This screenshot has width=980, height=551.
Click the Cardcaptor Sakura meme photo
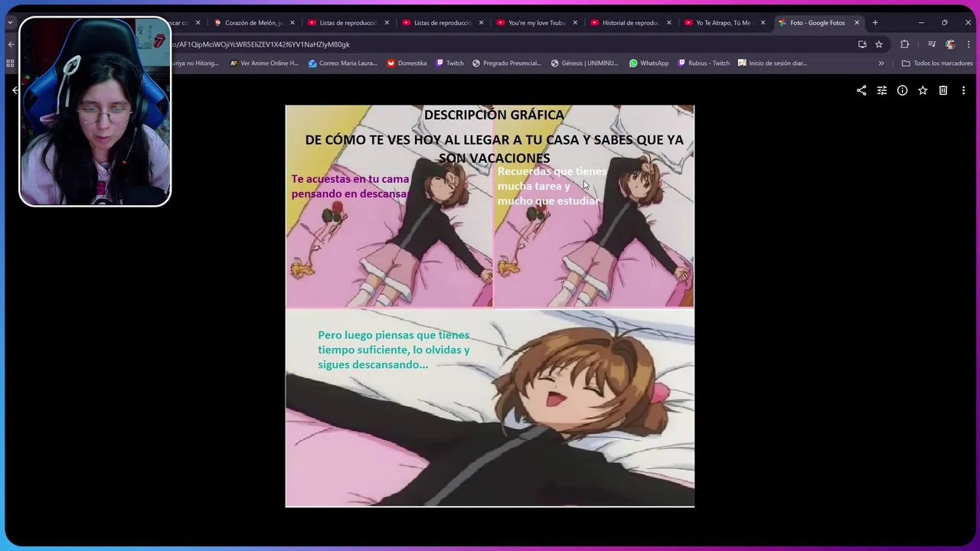[490, 306]
